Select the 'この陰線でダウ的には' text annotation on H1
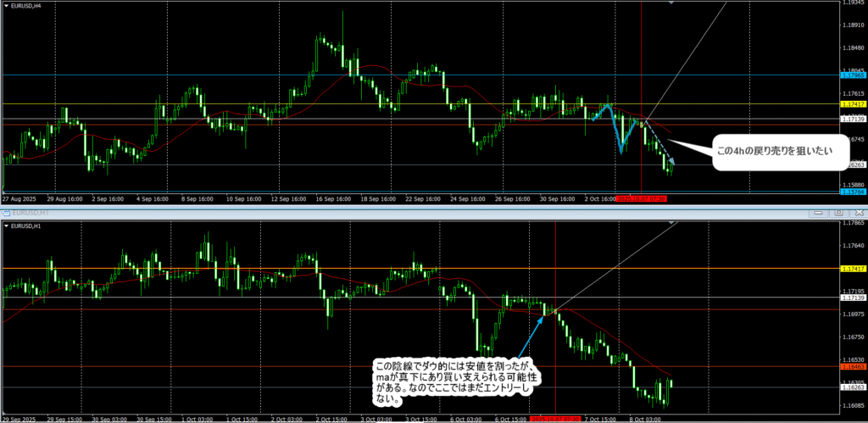868x423 pixels. point(458,381)
